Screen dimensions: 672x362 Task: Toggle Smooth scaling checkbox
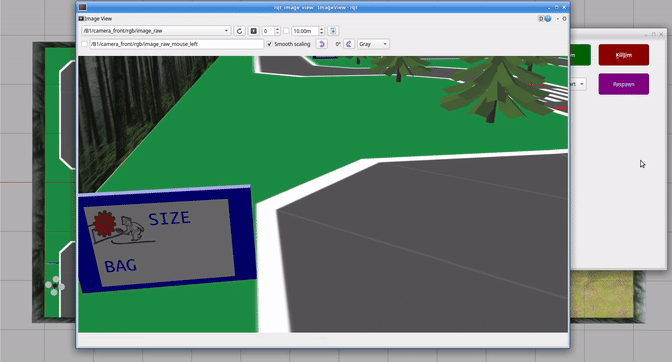[x=269, y=44]
